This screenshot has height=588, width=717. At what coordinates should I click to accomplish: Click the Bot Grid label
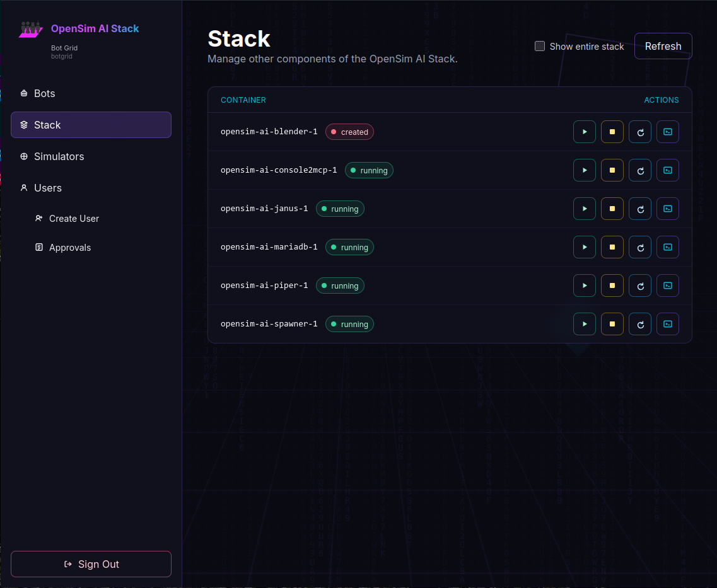64,48
